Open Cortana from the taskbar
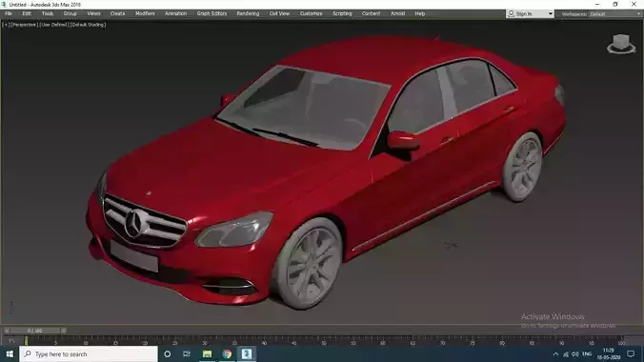Image resolution: width=644 pixels, height=362 pixels. pos(167,353)
